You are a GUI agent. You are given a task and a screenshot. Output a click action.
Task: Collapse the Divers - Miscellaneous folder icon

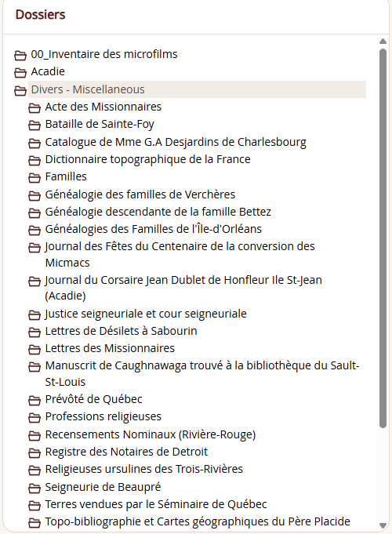(20, 90)
